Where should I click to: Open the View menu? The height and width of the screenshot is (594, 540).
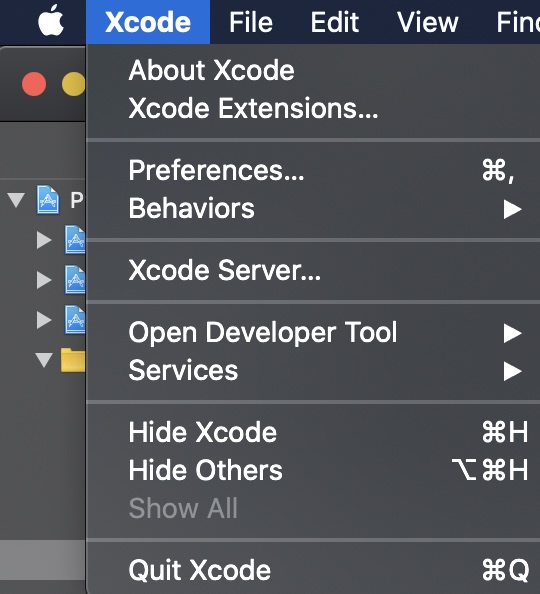click(x=427, y=22)
